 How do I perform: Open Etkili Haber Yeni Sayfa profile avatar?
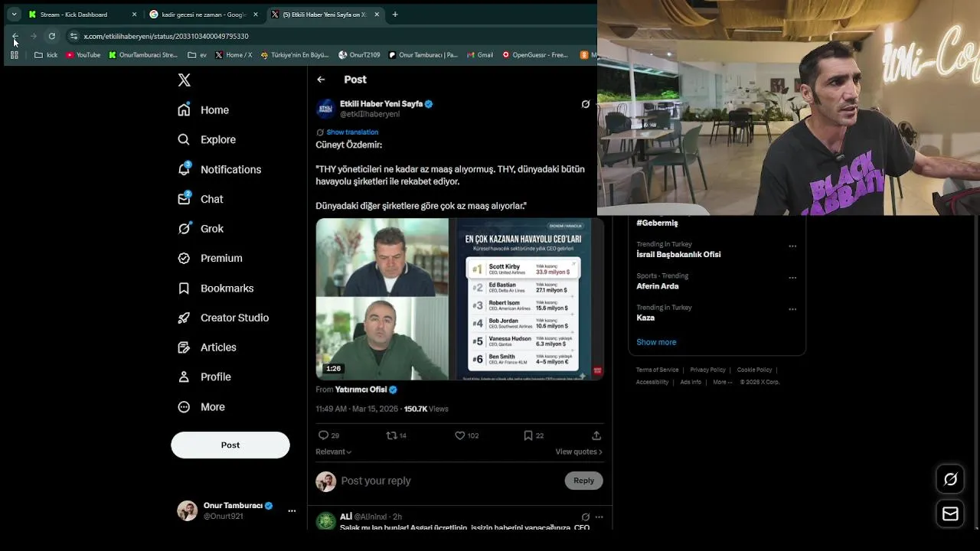(x=326, y=109)
